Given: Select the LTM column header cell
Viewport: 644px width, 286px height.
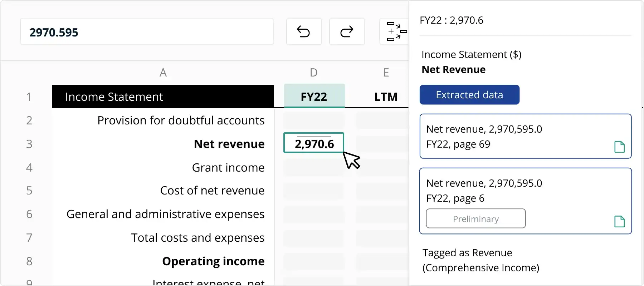Looking at the screenshot, I should (386, 97).
